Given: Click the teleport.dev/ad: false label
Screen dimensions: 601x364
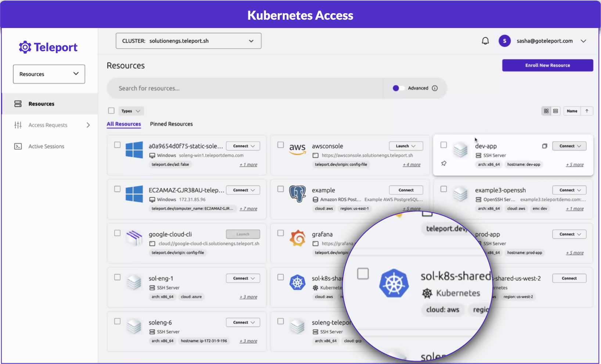Looking at the screenshot, I should point(170,164).
